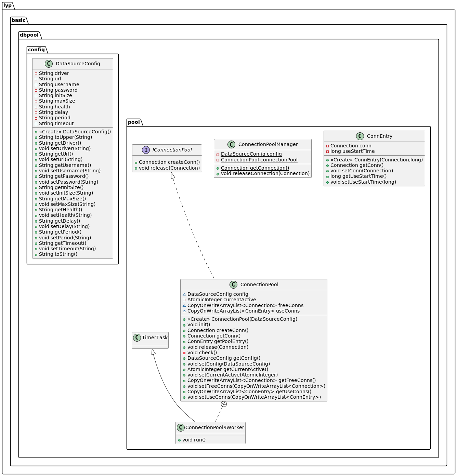Click the public marker beside Connection createConn() in IConnectionPool
Screen dimensions: 457x476
[x=136, y=162]
